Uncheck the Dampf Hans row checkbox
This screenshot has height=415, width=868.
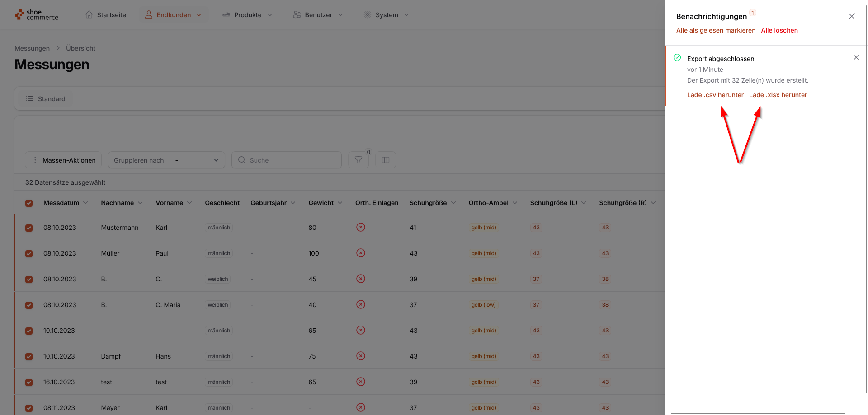[x=29, y=357]
